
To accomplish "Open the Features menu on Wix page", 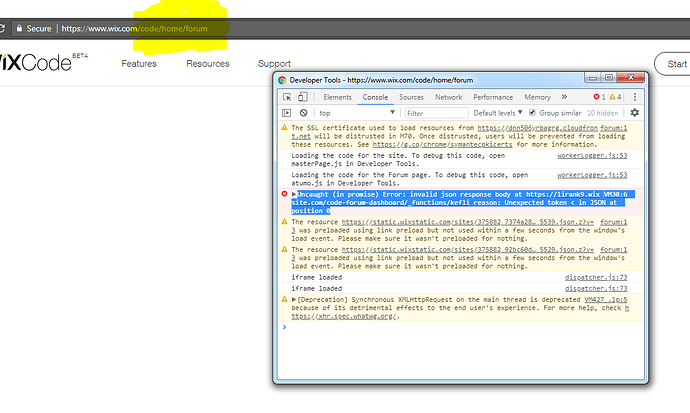I will (x=139, y=64).
